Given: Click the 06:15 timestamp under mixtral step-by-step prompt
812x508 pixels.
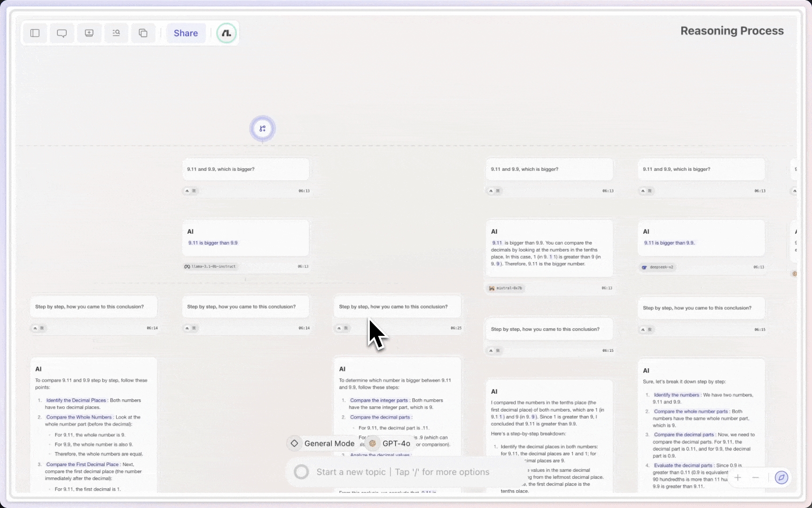Looking at the screenshot, I should [x=608, y=350].
